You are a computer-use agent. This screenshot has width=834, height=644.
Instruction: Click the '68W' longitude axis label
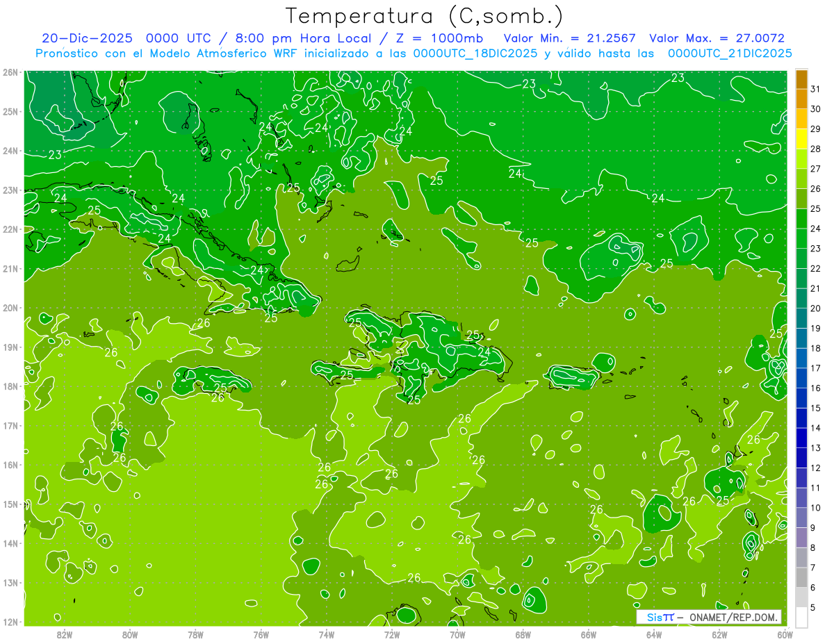coord(523,635)
